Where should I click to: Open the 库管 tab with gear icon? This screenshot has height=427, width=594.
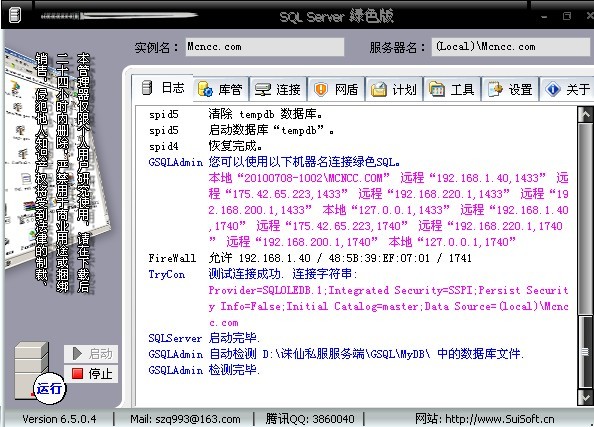tap(221, 89)
